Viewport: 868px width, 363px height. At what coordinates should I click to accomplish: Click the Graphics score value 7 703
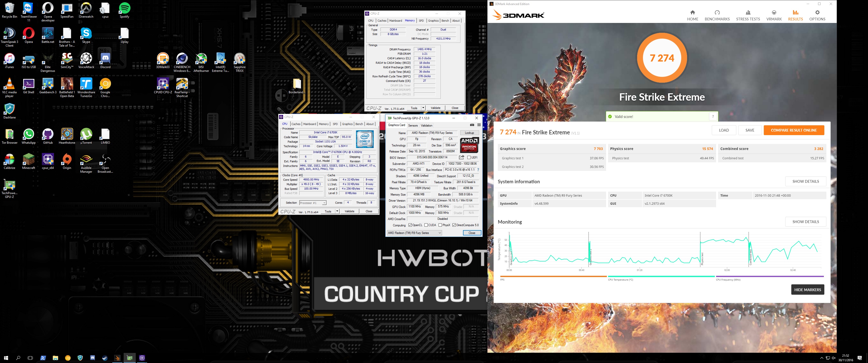pyautogui.click(x=598, y=149)
